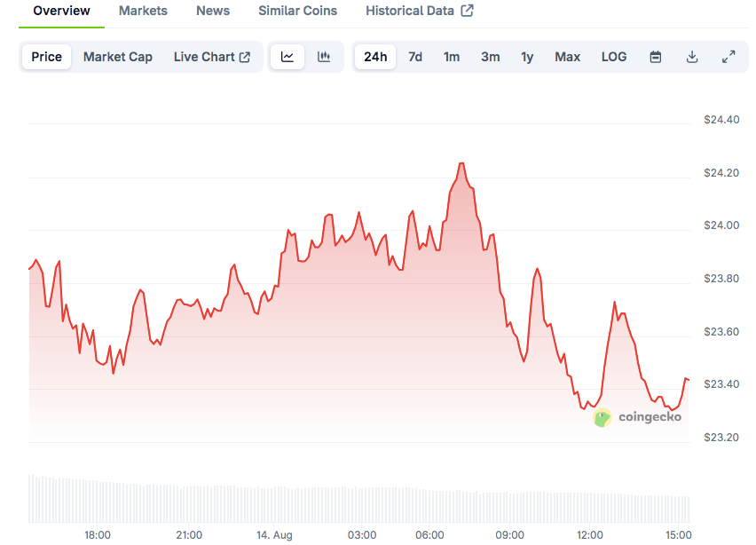Switch chart to Market Cap
The height and width of the screenshot is (545, 756).
tap(118, 57)
